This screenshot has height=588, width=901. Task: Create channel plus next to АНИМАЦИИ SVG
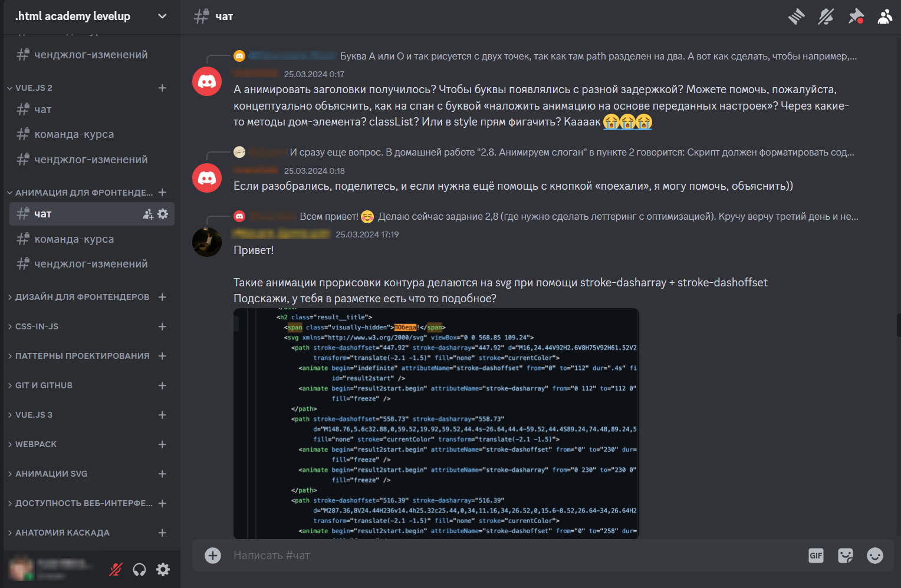[162, 474]
